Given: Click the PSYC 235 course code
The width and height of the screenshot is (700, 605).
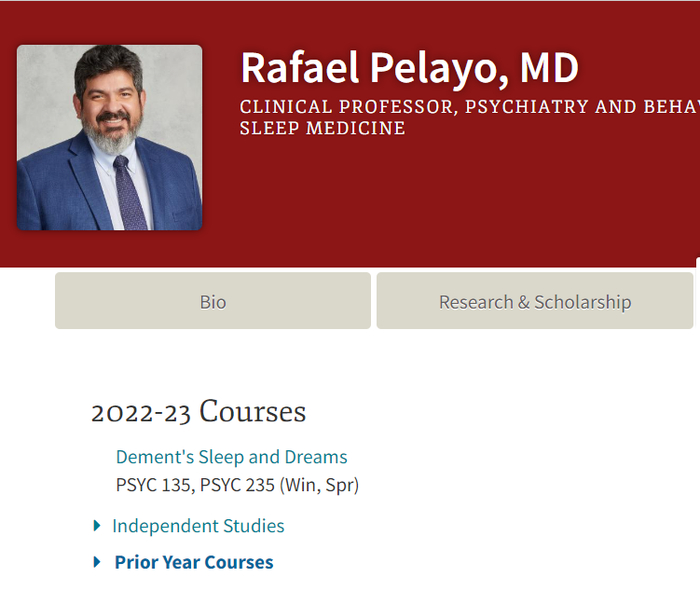Looking at the screenshot, I should click(237, 485).
